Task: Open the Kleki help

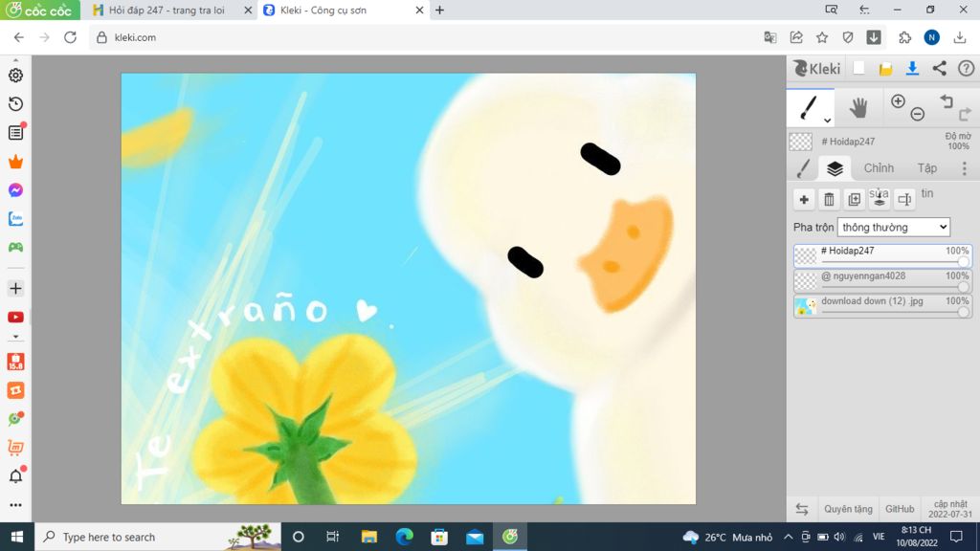Action: [967, 68]
